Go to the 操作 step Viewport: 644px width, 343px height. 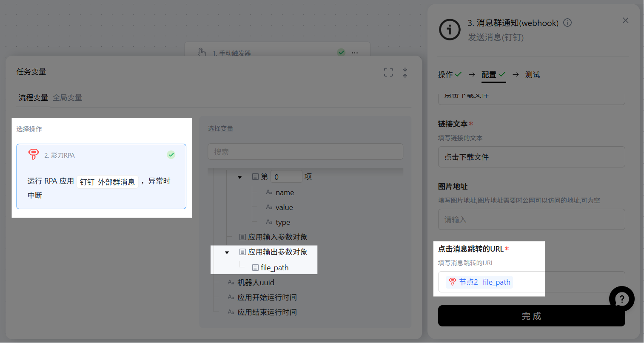click(x=450, y=75)
